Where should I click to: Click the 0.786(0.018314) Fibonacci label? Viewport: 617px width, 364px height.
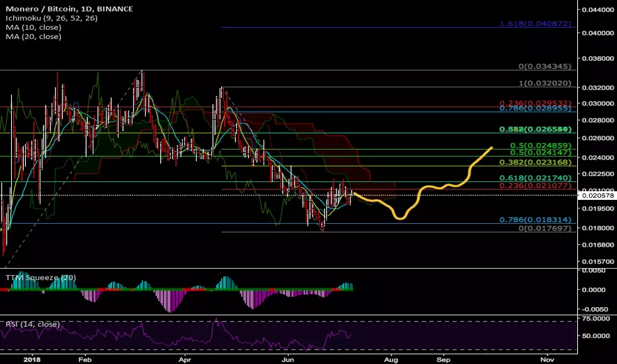[535, 220]
